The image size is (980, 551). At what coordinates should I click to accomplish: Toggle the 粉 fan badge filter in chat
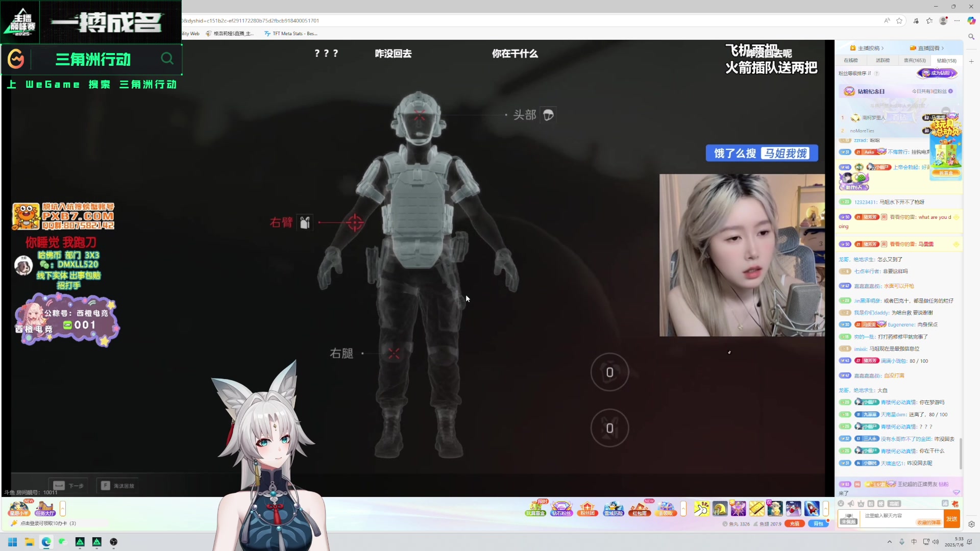[871, 504]
